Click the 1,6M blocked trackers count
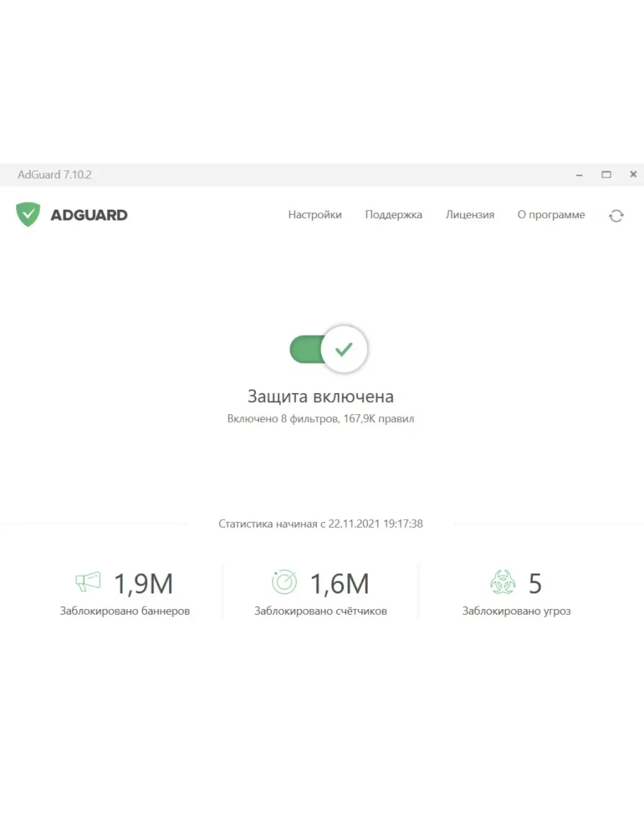644x818 pixels. click(x=340, y=584)
